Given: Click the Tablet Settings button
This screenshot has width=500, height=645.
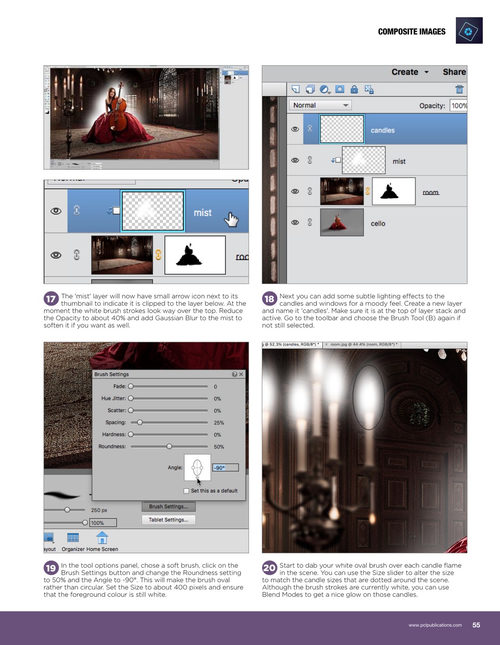Looking at the screenshot, I should [169, 520].
